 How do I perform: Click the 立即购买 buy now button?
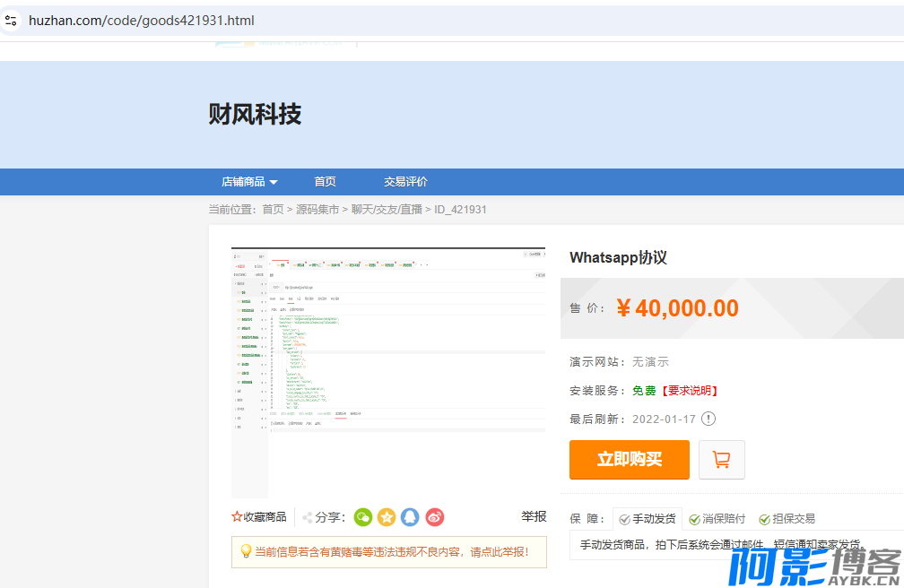tap(629, 460)
